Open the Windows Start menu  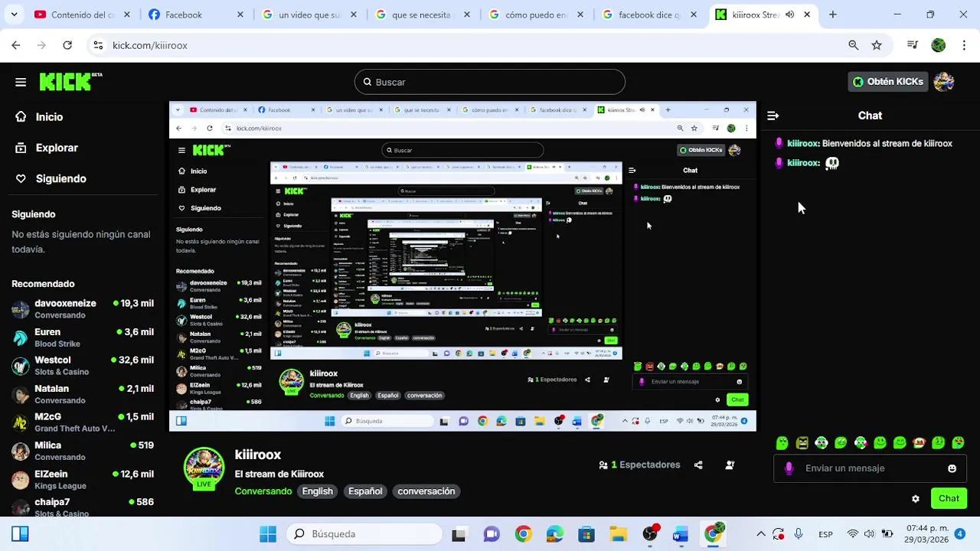click(x=267, y=534)
